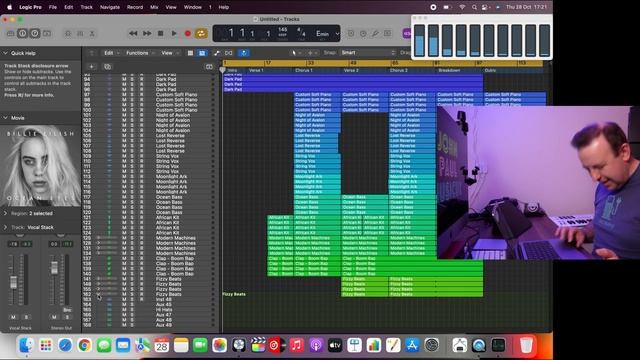Open the Mixer from control bar

[80, 33]
